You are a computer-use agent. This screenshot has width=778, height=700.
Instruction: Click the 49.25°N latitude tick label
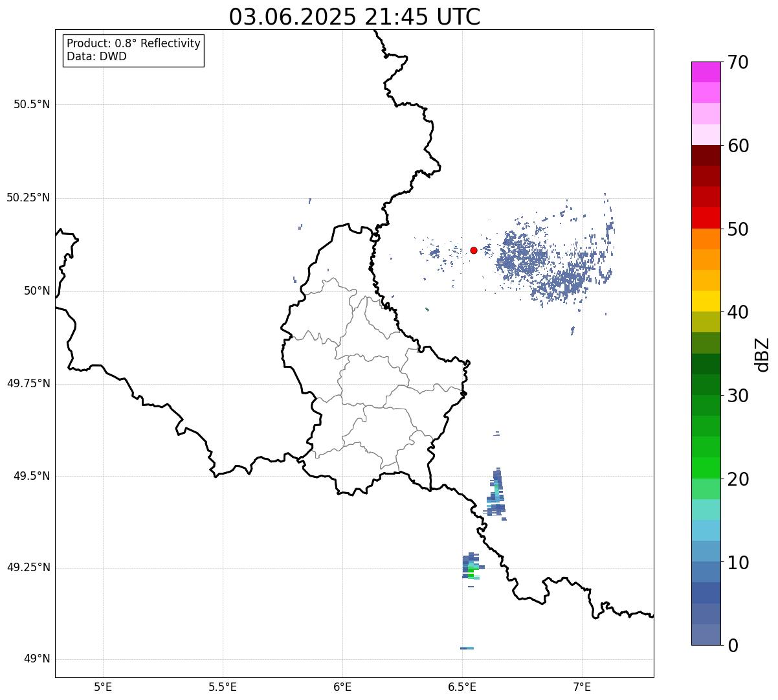pyautogui.click(x=28, y=568)
